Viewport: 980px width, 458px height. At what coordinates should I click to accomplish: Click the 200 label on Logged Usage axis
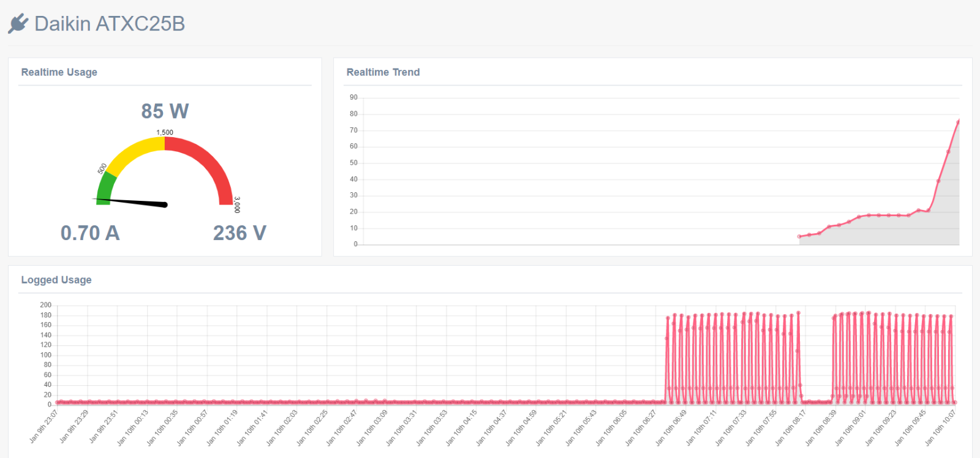[46, 305]
